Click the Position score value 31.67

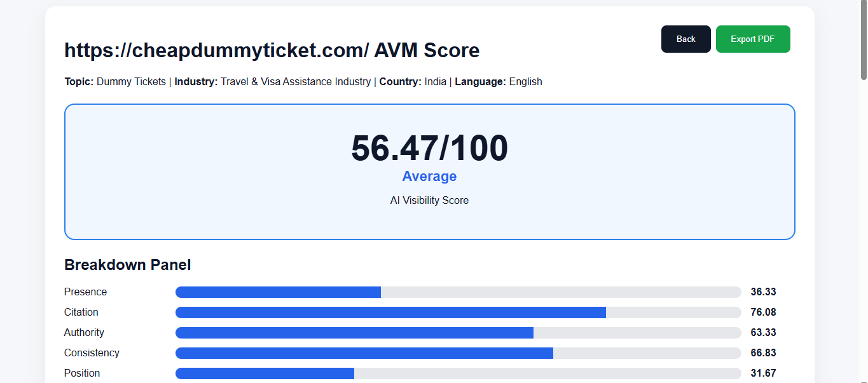point(763,373)
